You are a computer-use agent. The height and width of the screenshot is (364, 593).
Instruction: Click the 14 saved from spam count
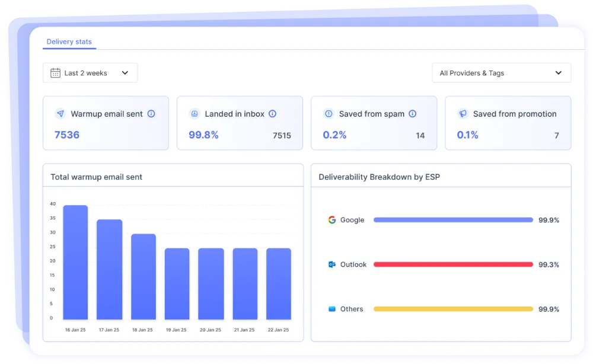click(x=420, y=136)
